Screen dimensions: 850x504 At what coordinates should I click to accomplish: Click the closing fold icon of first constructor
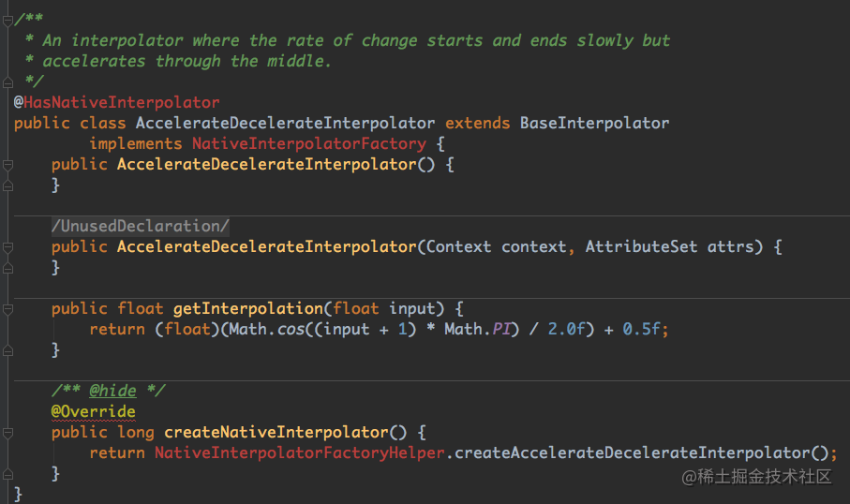pos(7,185)
